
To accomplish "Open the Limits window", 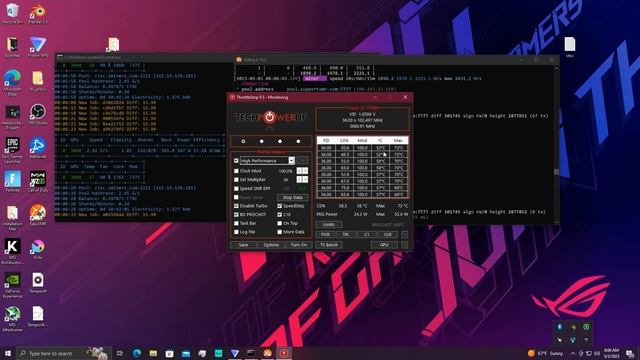I will click(329, 224).
